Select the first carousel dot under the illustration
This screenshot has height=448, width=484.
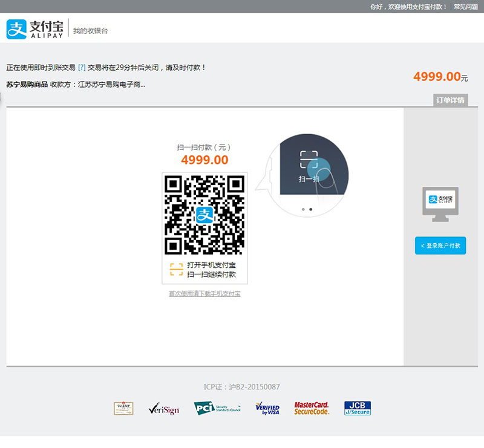click(x=303, y=209)
